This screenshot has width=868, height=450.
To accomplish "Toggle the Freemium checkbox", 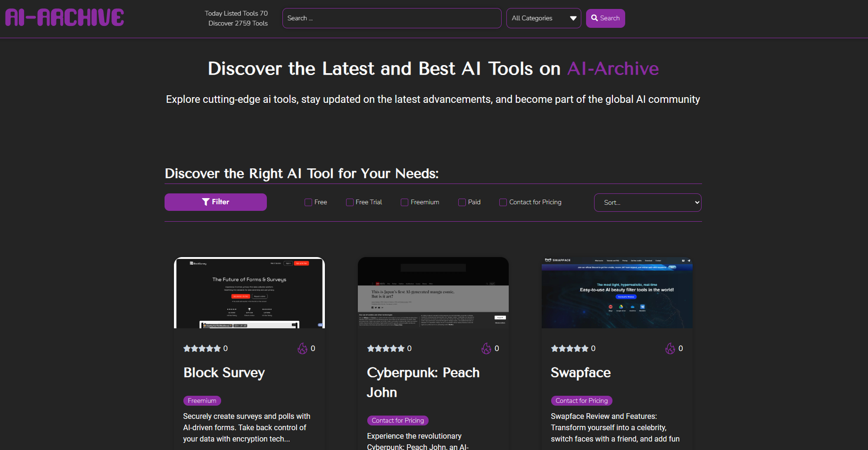I will [x=405, y=202].
